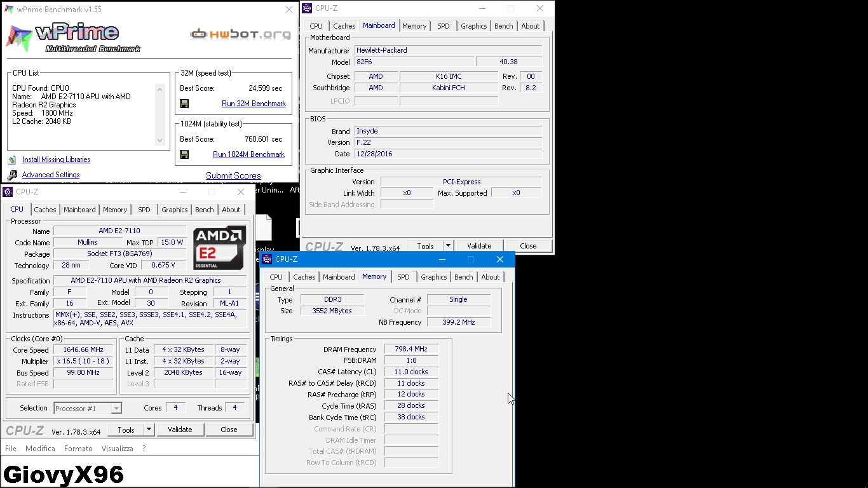Select CPU tab in Mainboard window
This screenshot has width=868, height=488.
(316, 26)
